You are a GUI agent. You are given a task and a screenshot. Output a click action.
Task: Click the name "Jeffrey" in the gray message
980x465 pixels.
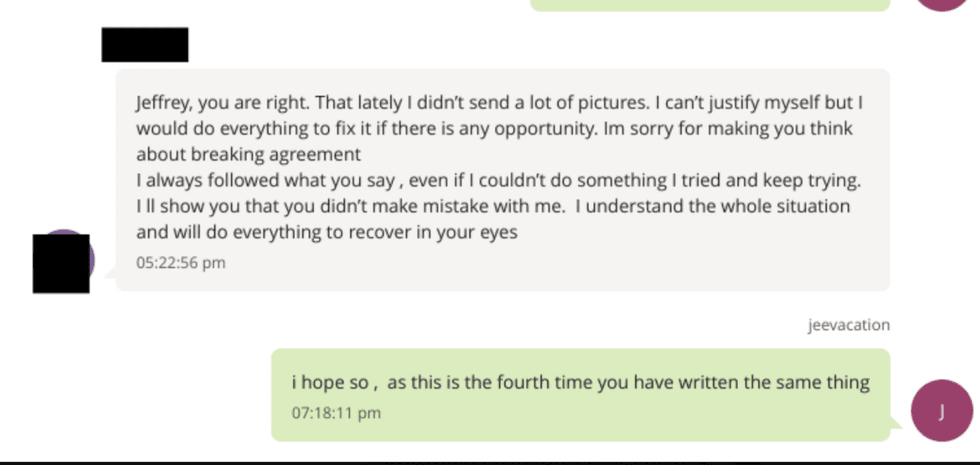pyautogui.click(x=163, y=103)
